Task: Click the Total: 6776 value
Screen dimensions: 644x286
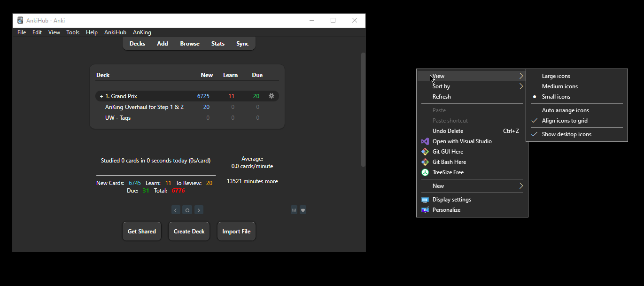Action: coord(178,191)
